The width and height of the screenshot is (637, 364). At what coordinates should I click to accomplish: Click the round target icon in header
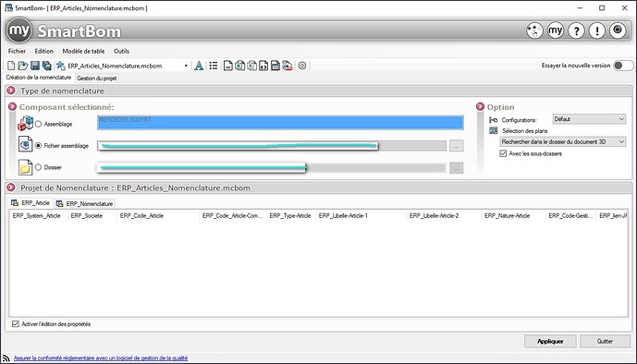pyautogui.click(x=618, y=30)
